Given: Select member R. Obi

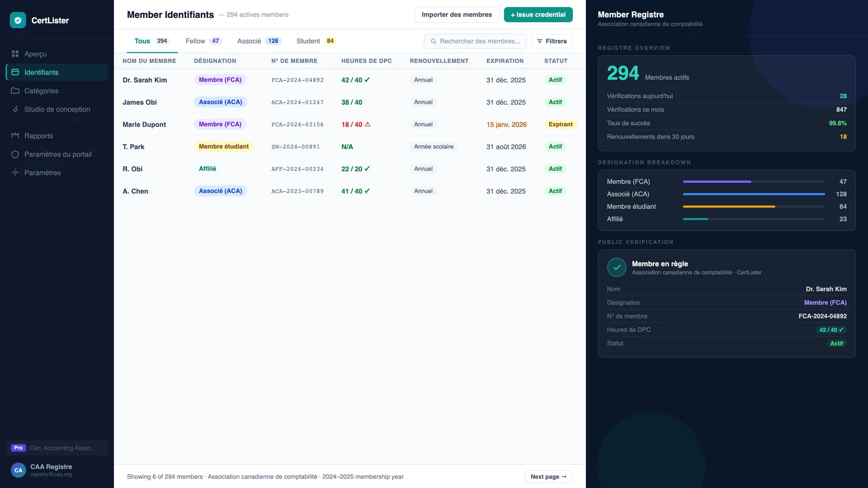Looking at the screenshot, I should tap(132, 169).
